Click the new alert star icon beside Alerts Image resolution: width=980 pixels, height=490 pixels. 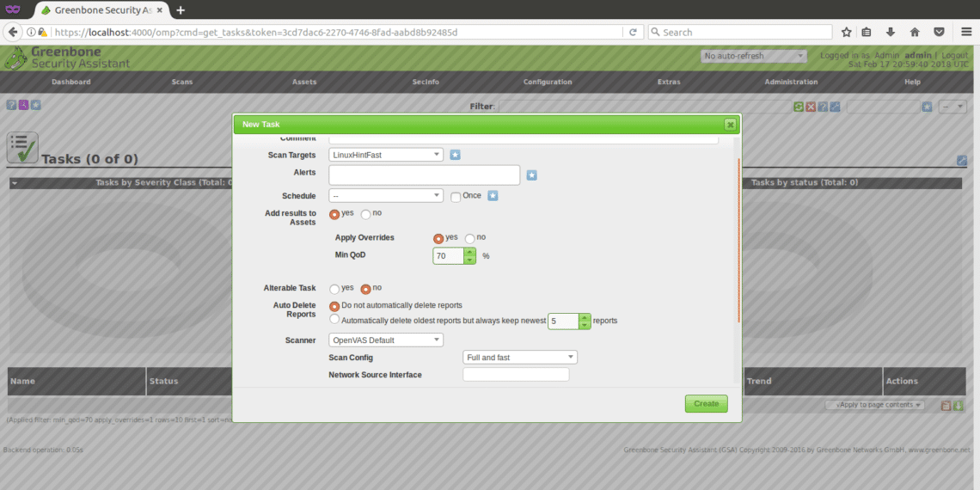point(532,175)
